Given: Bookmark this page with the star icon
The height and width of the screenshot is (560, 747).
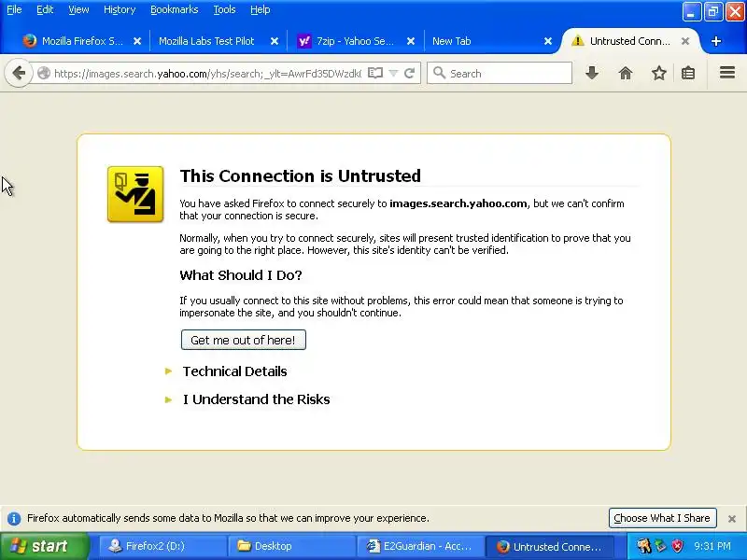Looking at the screenshot, I should coord(659,73).
